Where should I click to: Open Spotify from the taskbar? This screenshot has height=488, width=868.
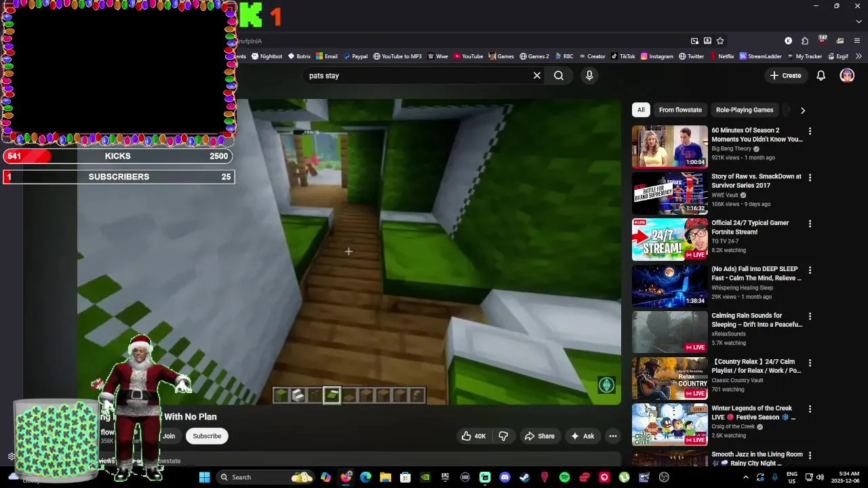pyautogui.click(x=564, y=477)
